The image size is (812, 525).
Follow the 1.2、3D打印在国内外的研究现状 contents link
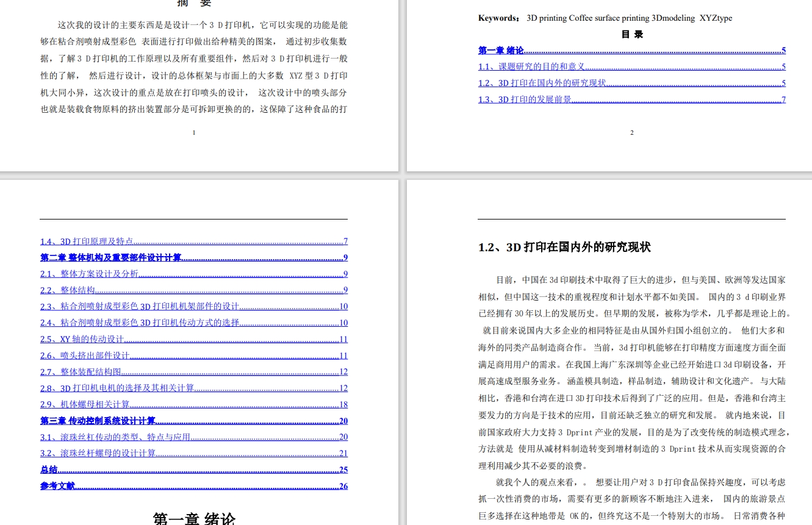(x=631, y=84)
